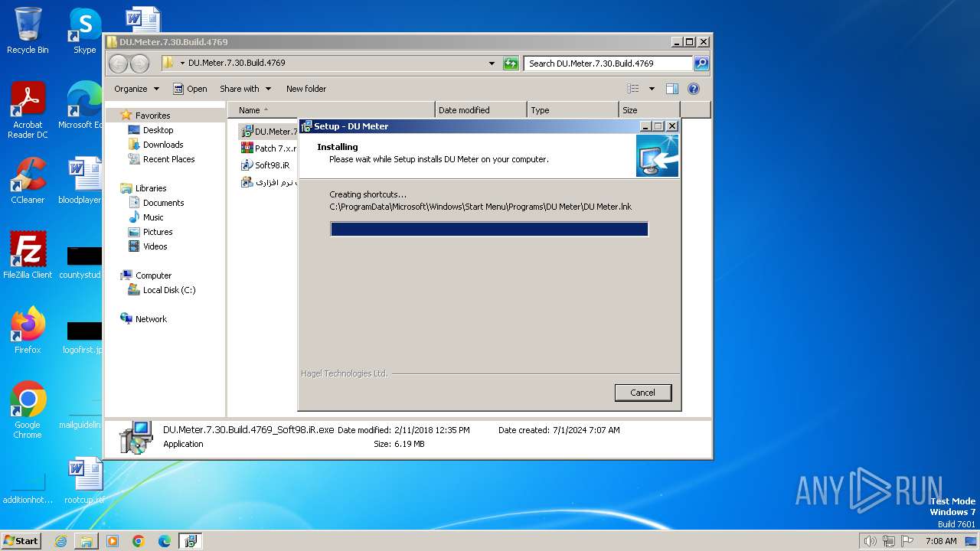980x551 pixels.
Task: Open the Organize menu
Action: pos(136,89)
